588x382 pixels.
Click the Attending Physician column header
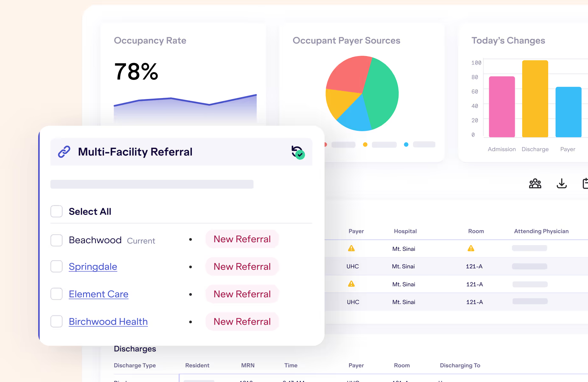[x=541, y=231]
